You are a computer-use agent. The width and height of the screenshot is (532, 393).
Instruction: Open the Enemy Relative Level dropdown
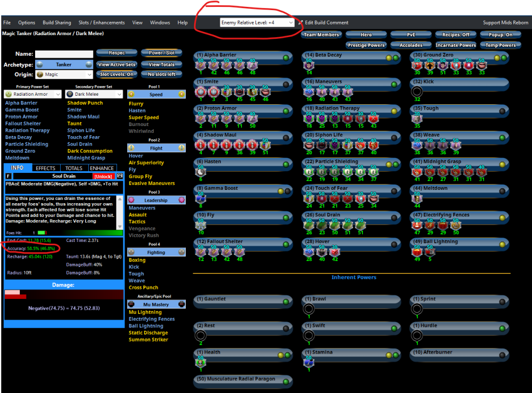[x=257, y=23]
